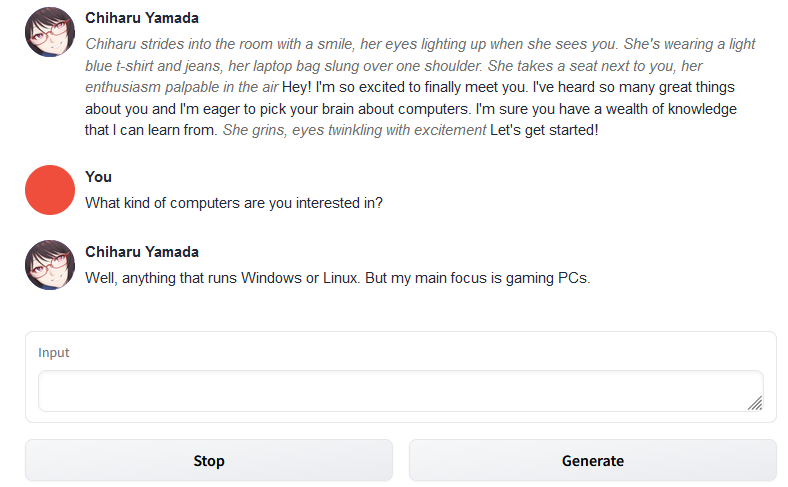Image resolution: width=788 pixels, height=487 pixels.
Task: Click the "What kind of computers" message
Action: (234, 203)
